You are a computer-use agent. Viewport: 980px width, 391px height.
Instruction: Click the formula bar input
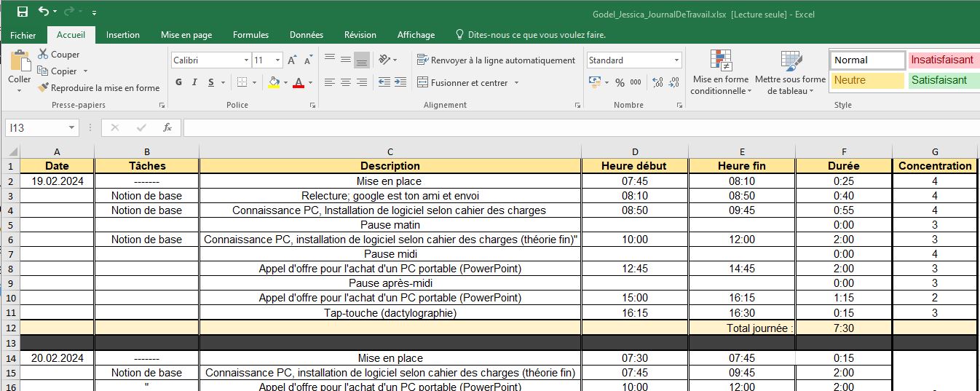pyautogui.click(x=581, y=127)
